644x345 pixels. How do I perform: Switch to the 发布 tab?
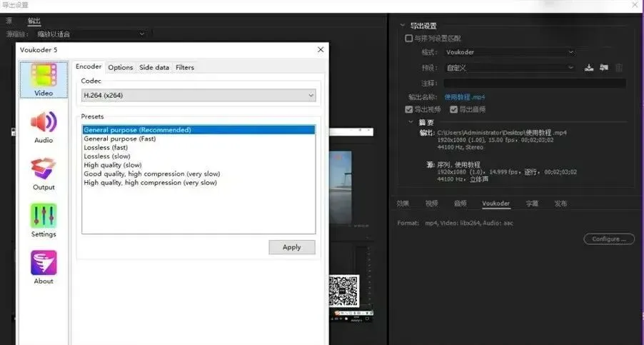point(560,204)
